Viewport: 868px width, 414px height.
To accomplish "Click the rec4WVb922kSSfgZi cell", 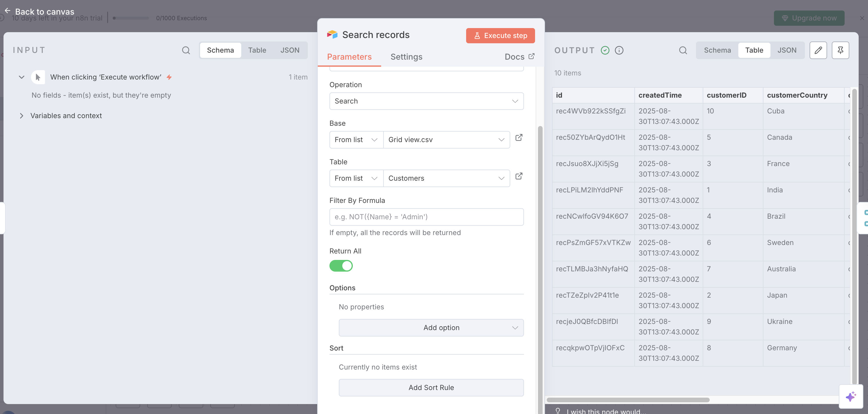I will click(x=593, y=116).
